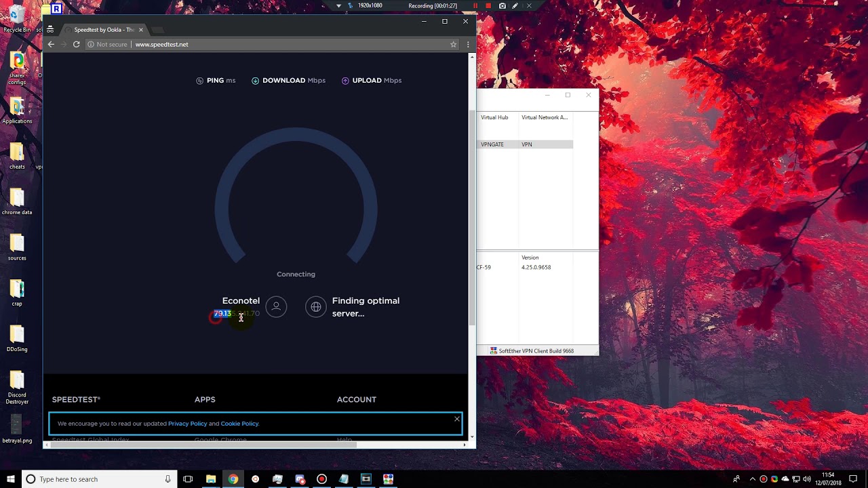Click the SPEEDTEST footer heading

76,400
